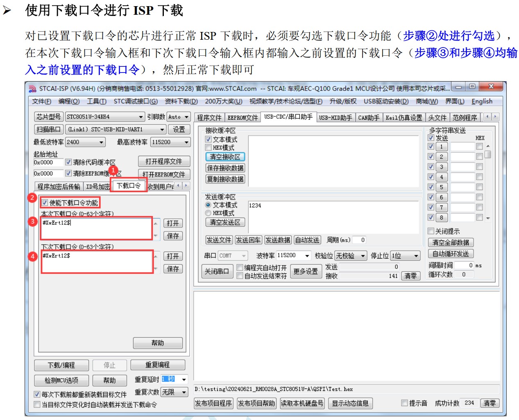This screenshot has height=420, width=519.
Task: Click the STCAI-ISP title bar app icon
Action: coord(32,89)
